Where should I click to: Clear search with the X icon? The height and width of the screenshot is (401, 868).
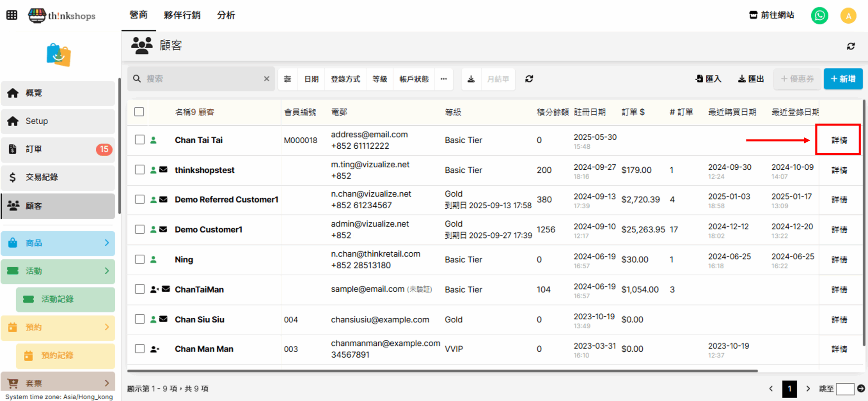point(267,79)
